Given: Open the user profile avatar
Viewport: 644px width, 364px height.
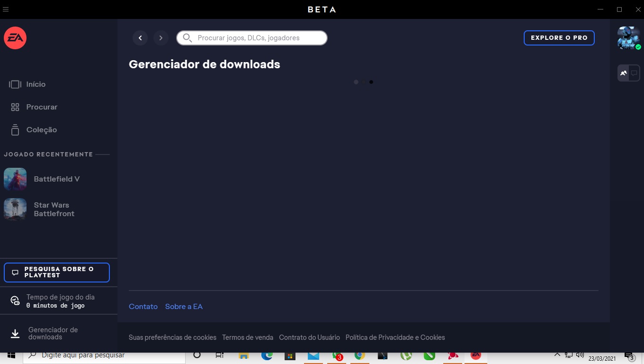Looking at the screenshot, I should pos(629,38).
